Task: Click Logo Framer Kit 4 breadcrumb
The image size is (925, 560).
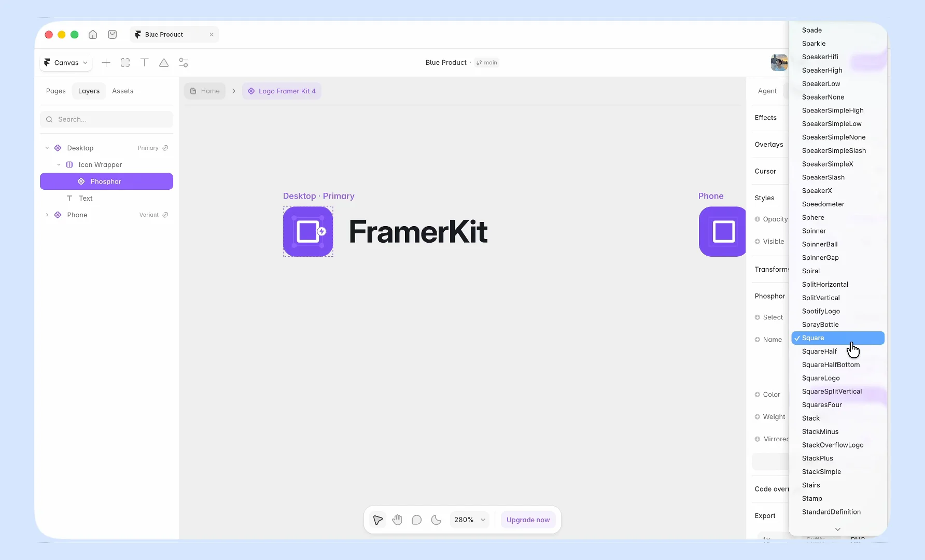Action: click(282, 91)
